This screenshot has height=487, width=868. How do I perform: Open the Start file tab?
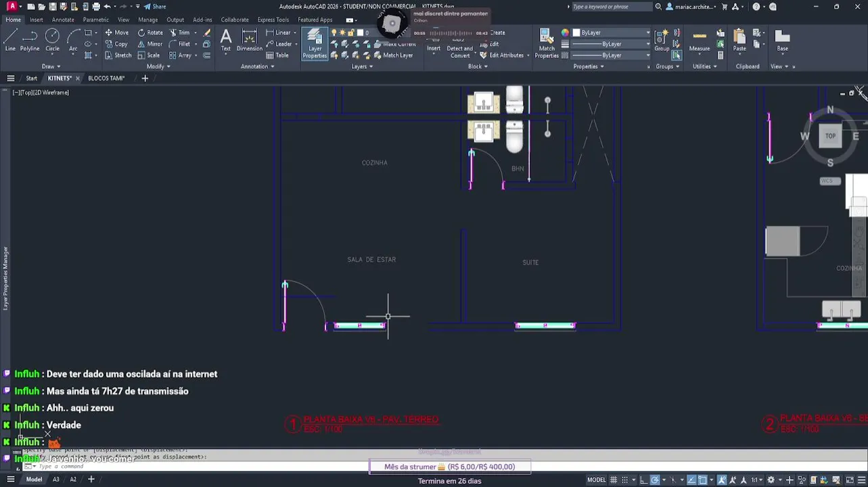tap(31, 78)
